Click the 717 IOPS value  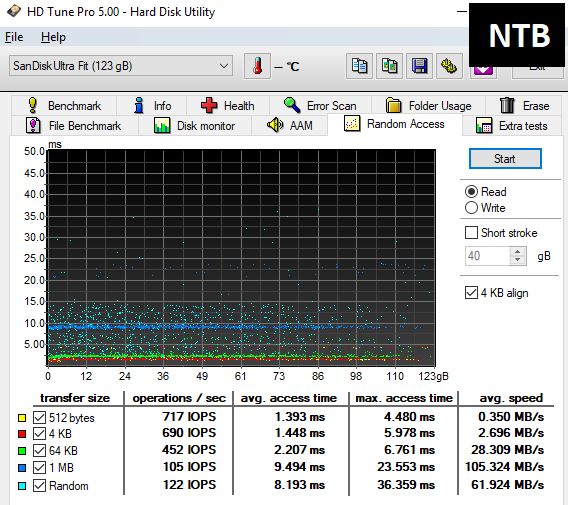(x=189, y=417)
